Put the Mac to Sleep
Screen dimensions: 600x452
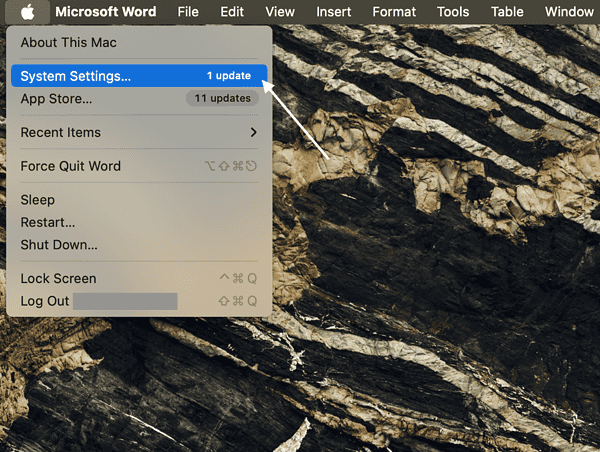[x=38, y=200]
